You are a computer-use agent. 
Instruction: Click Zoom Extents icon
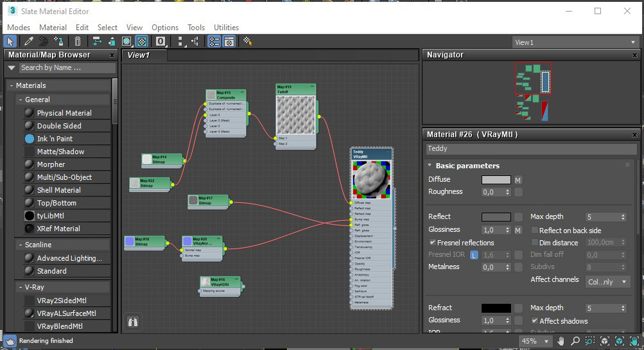(605, 341)
